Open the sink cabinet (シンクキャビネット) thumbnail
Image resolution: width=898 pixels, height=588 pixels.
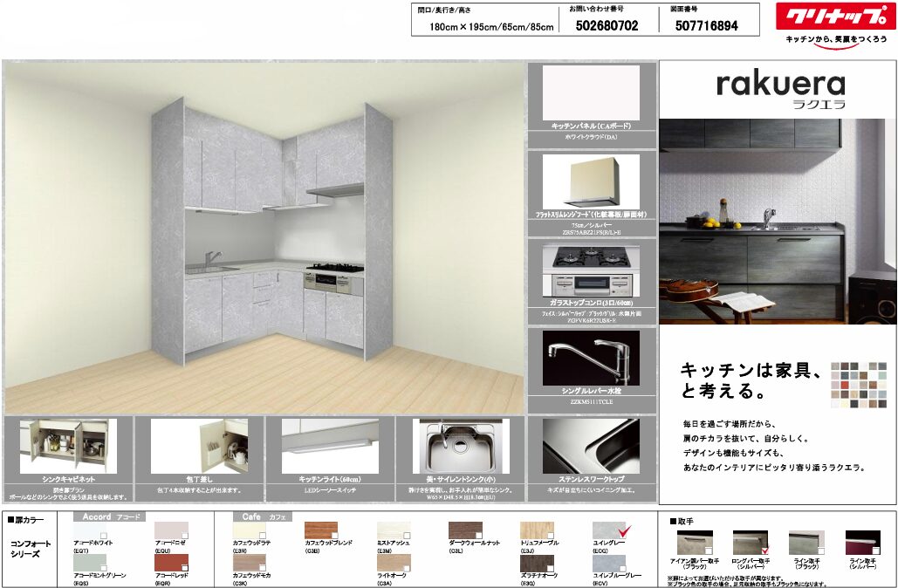68,446
